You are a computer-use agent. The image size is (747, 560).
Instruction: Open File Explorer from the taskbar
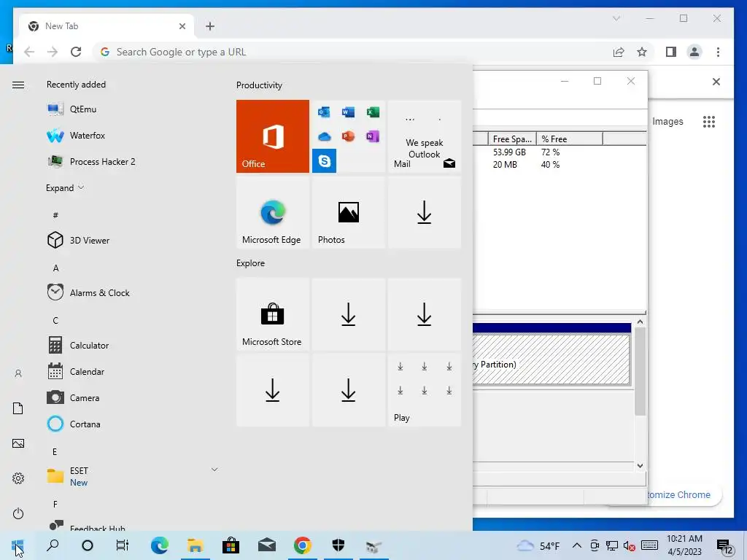[196, 545]
